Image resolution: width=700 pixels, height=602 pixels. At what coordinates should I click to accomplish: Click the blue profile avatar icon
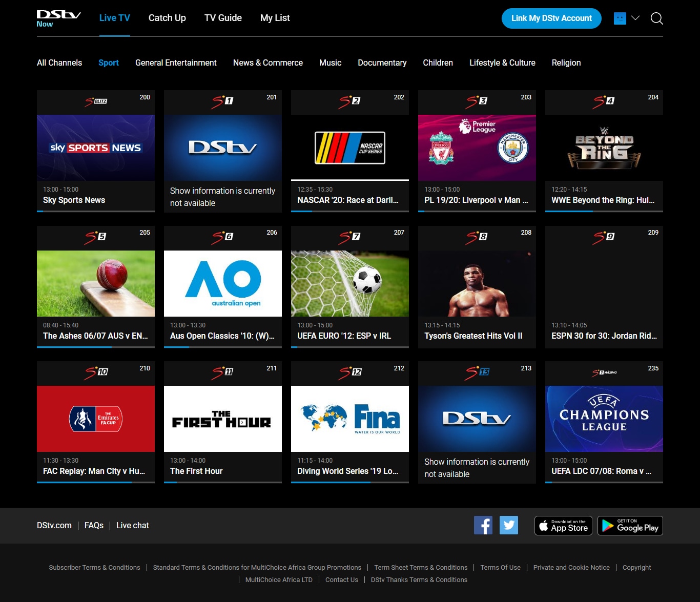point(620,18)
